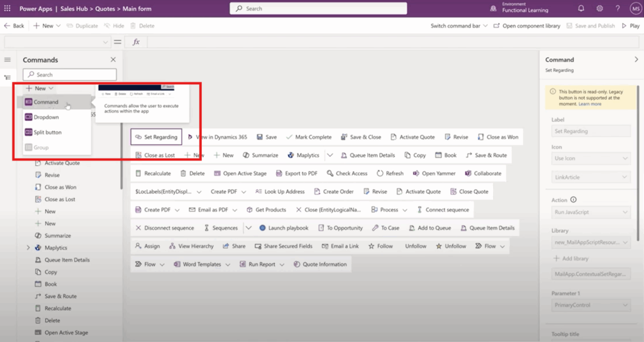Select the Export to PDF command
This screenshot has height=342, width=644.
tap(297, 174)
